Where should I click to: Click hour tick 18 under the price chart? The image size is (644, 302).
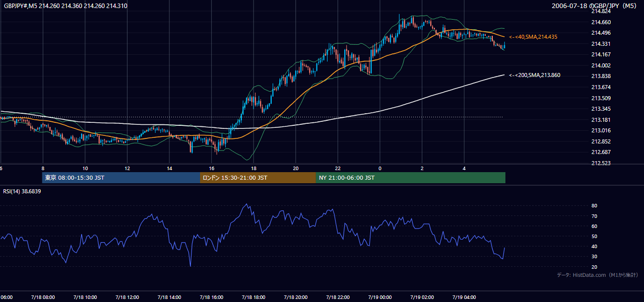[253, 168]
